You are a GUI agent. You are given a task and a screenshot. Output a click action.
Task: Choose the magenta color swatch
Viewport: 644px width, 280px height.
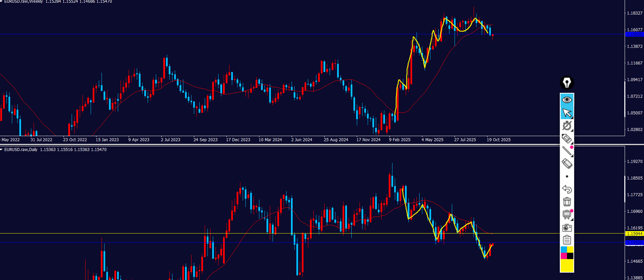coord(564,256)
